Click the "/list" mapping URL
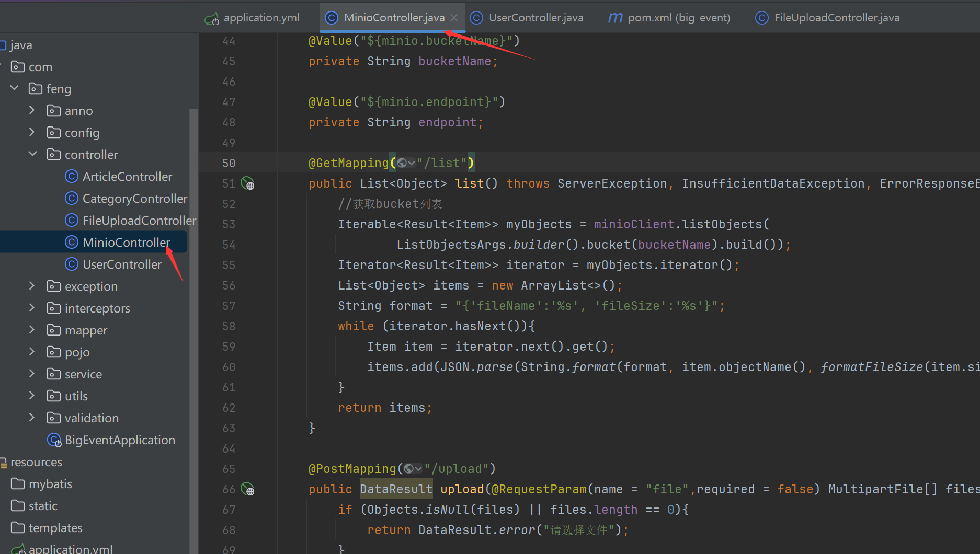 click(442, 163)
